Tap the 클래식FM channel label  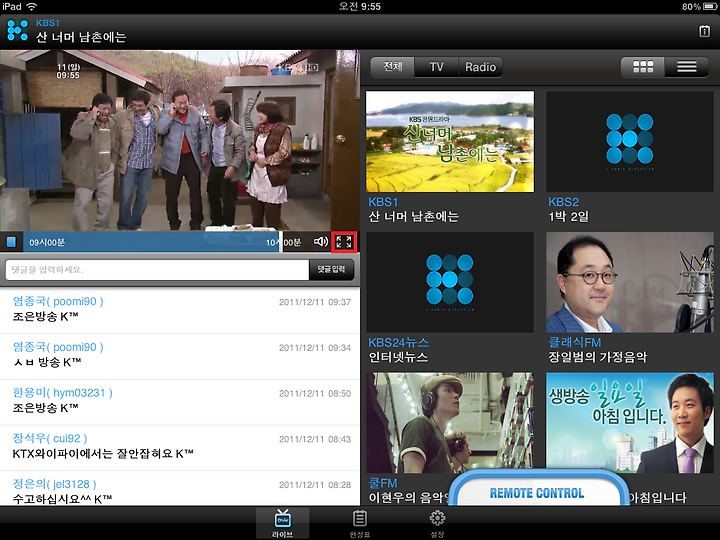(574, 343)
